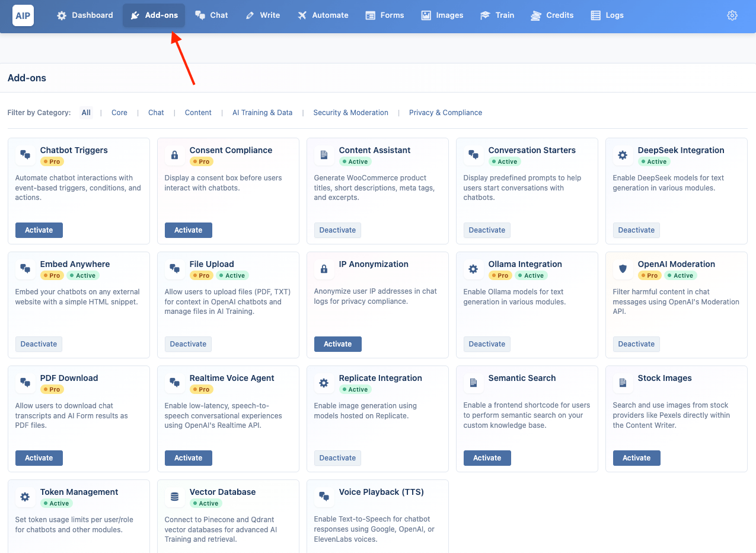Click the AIP logo icon
Image resolution: width=756 pixels, height=553 pixels.
tap(23, 15)
